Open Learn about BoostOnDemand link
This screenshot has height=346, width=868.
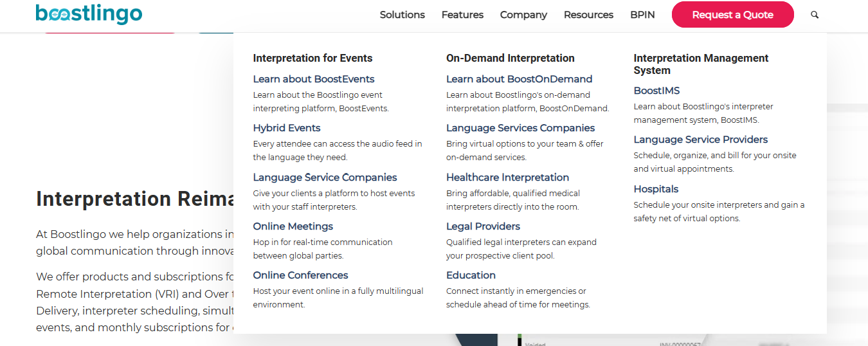click(x=519, y=79)
